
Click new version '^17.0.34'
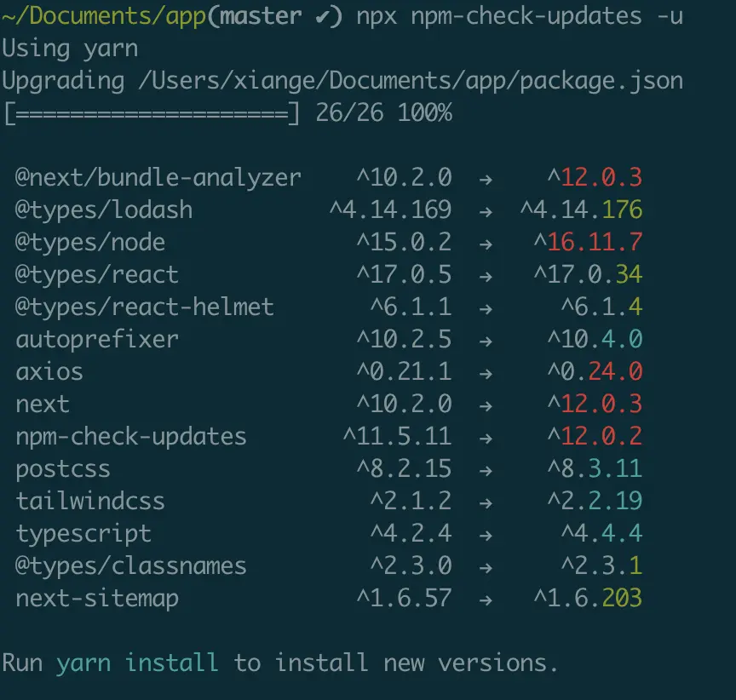(x=588, y=275)
